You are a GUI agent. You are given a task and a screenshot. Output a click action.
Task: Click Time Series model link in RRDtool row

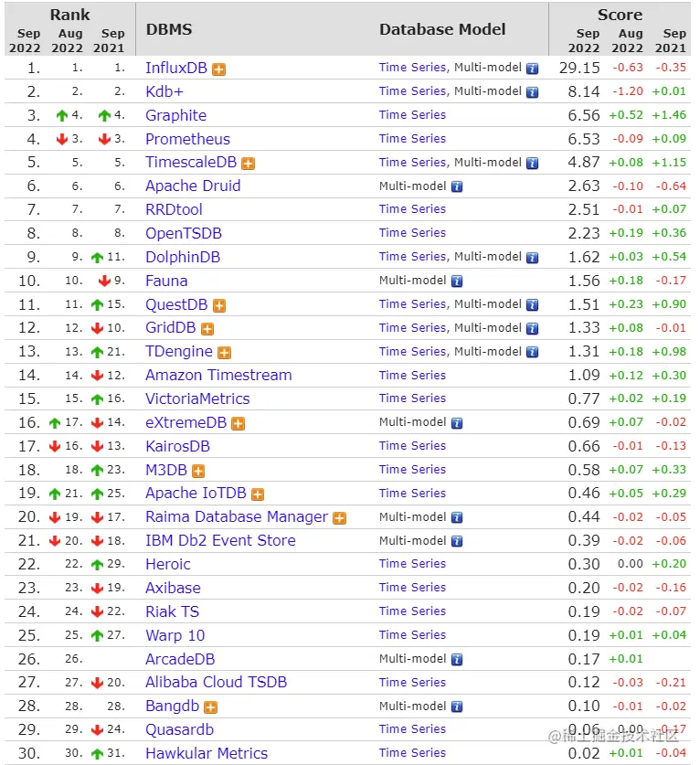tap(412, 209)
